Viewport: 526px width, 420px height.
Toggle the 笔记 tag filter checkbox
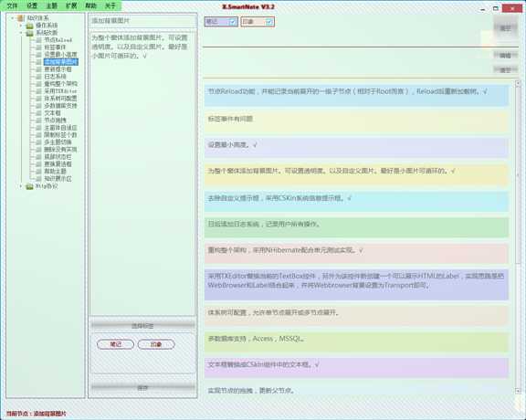click(233, 22)
